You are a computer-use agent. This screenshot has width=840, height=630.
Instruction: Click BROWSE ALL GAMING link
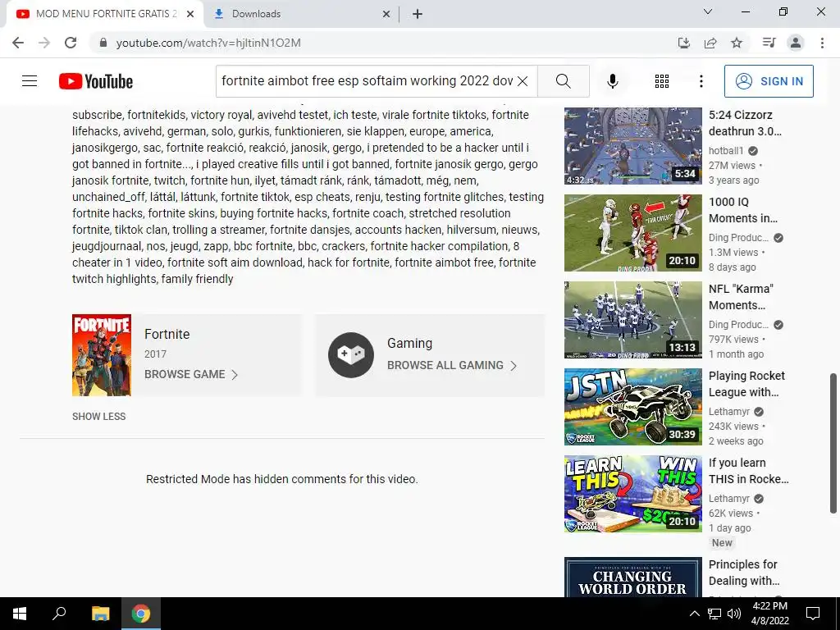[452, 365]
